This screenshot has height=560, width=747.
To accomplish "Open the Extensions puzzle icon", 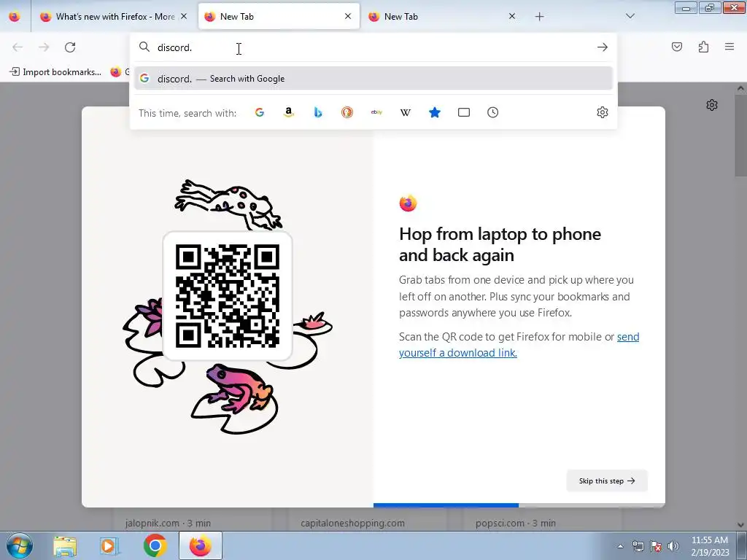I will pyautogui.click(x=703, y=47).
